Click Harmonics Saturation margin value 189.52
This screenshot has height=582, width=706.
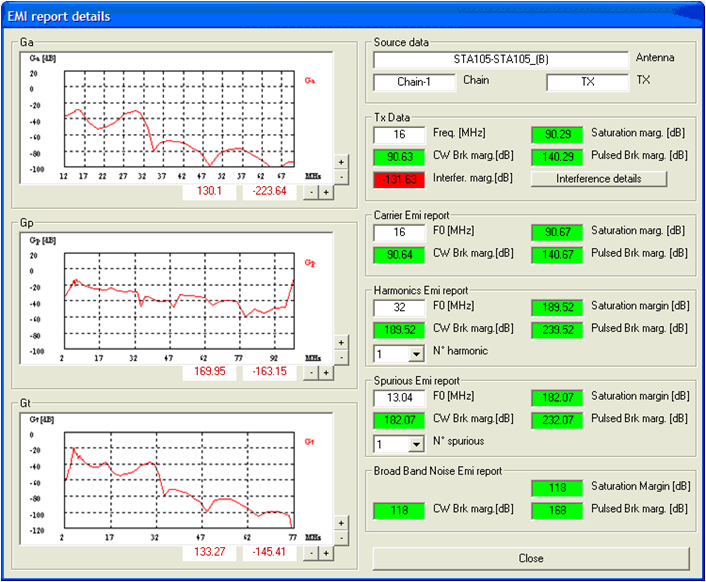557,307
